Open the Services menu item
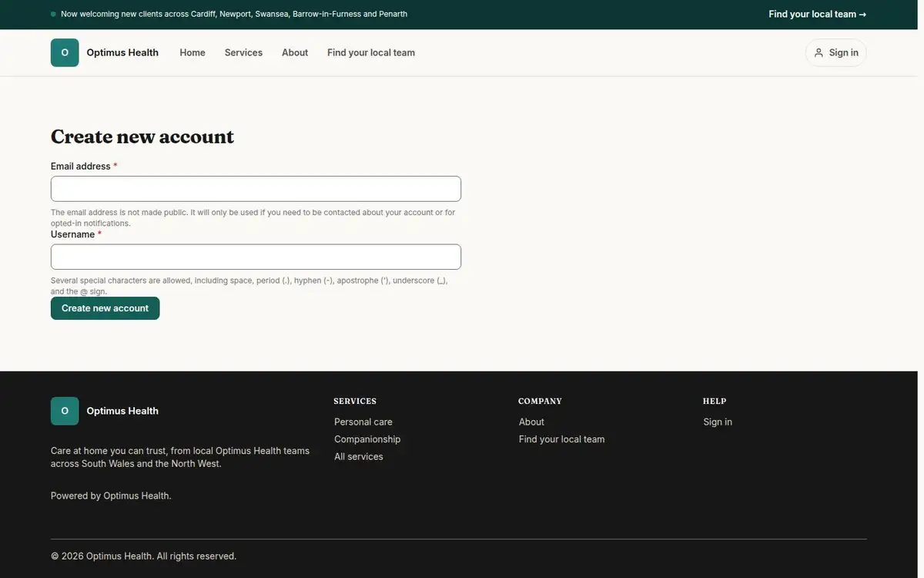Viewport: 924px width, 578px height. (x=243, y=52)
